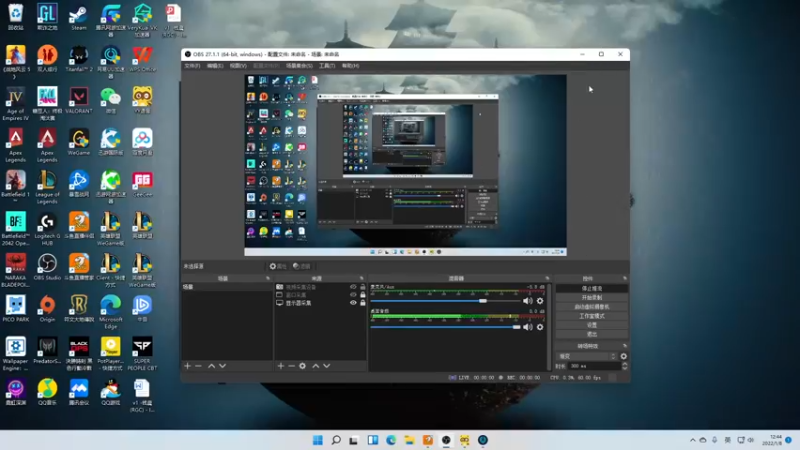
Task: Click Exit (退出) button in Controls
Action: tap(592, 334)
